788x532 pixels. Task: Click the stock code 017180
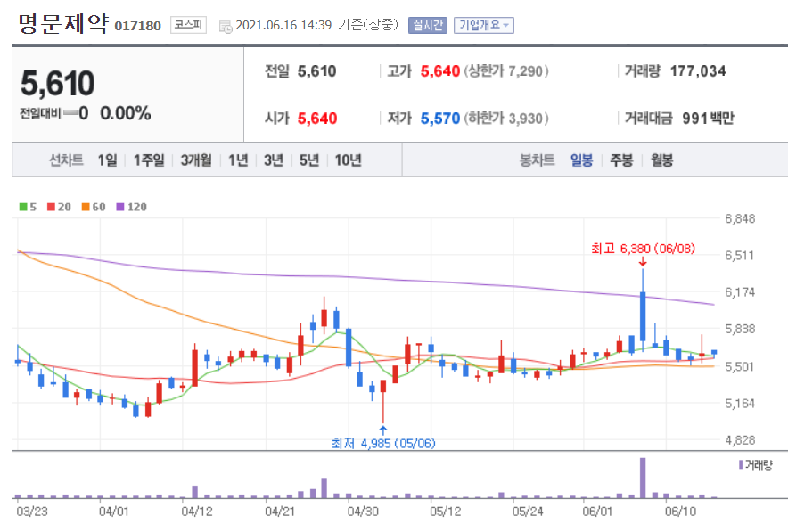(x=137, y=26)
